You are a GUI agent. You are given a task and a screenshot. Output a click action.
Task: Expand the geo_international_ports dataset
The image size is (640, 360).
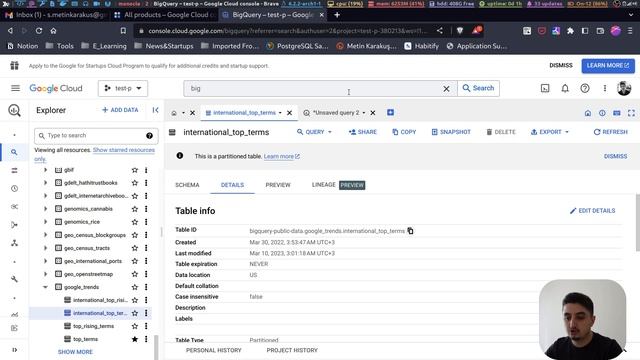[45, 261]
